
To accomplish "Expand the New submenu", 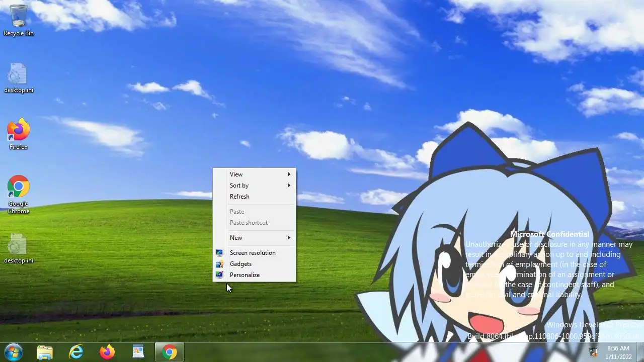I will [x=254, y=238].
